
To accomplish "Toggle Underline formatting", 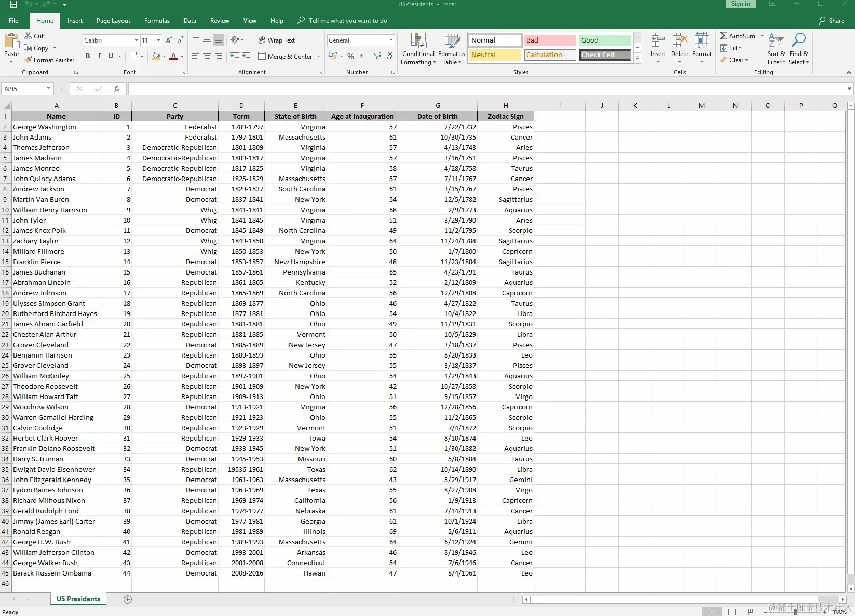I will (111, 56).
